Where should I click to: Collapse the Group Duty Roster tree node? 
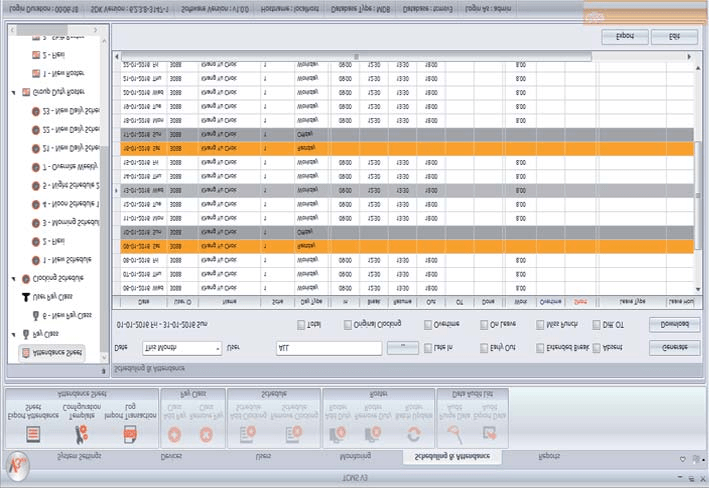click(14, 92)
